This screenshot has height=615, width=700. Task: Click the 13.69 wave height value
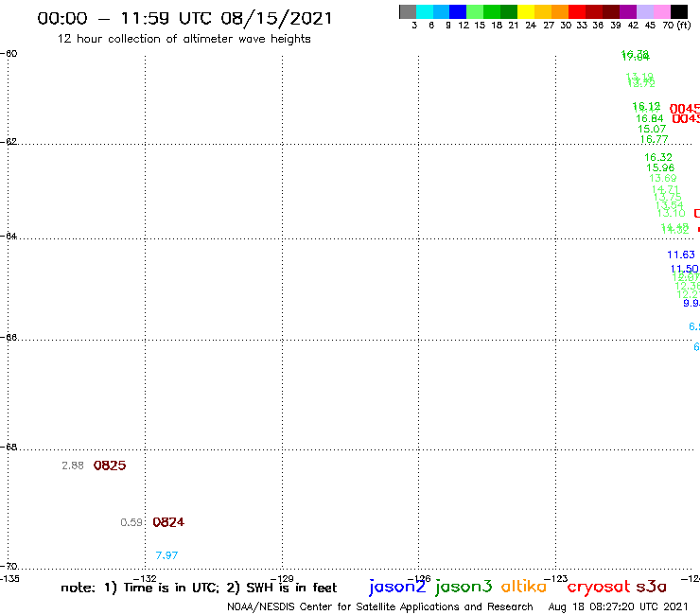click(x=662, y=178)
